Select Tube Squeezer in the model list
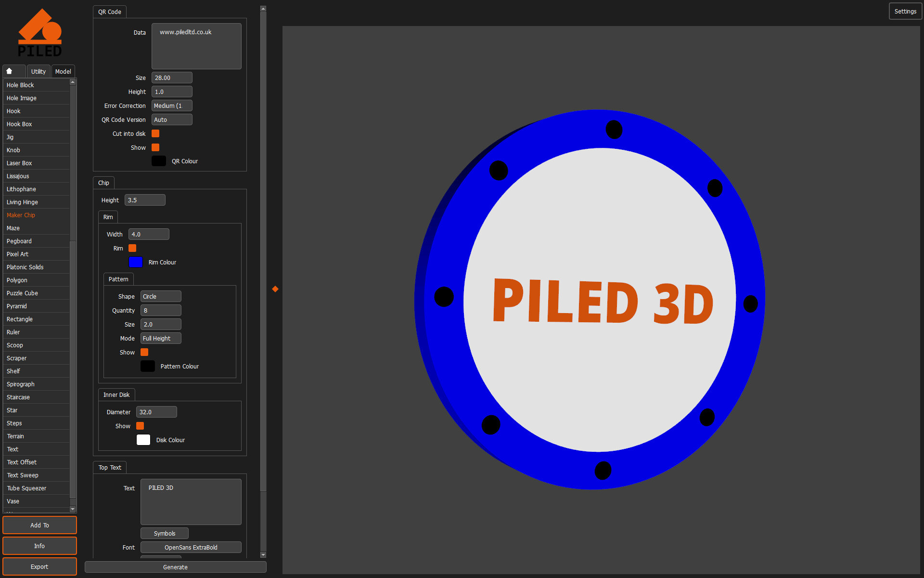Screen dimensions: 924x578 click(36, 488)
